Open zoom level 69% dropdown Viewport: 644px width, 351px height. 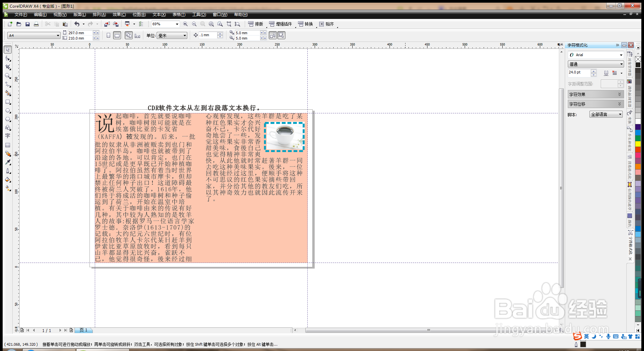177,24
